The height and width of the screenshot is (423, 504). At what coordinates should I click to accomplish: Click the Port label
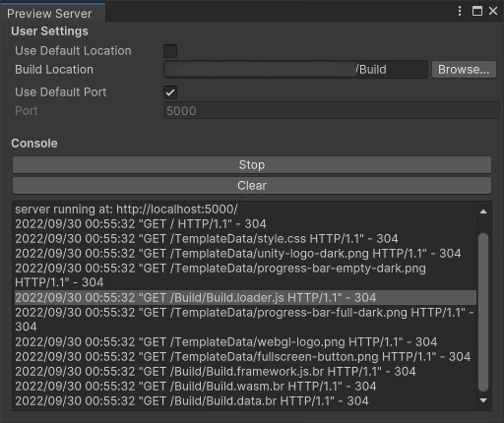[x=27, y=111]
